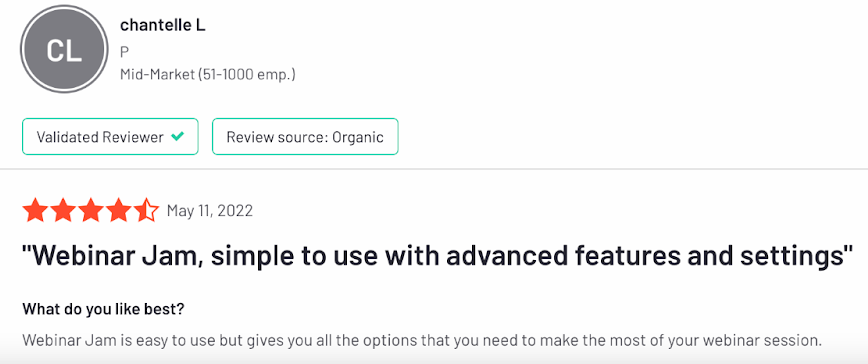The width and height of the screenshot is (868, 364).
Task: Click the reviewer role letter P
Action: [x=125, y=52]
